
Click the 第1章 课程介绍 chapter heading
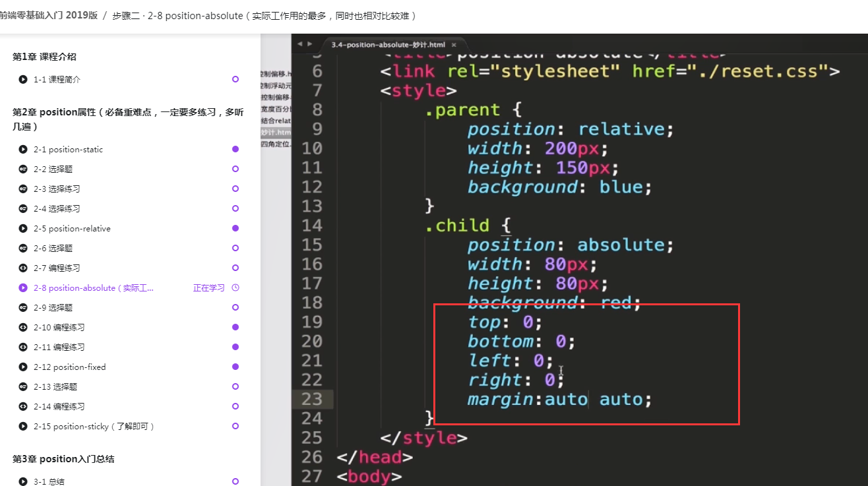point(44,57)
